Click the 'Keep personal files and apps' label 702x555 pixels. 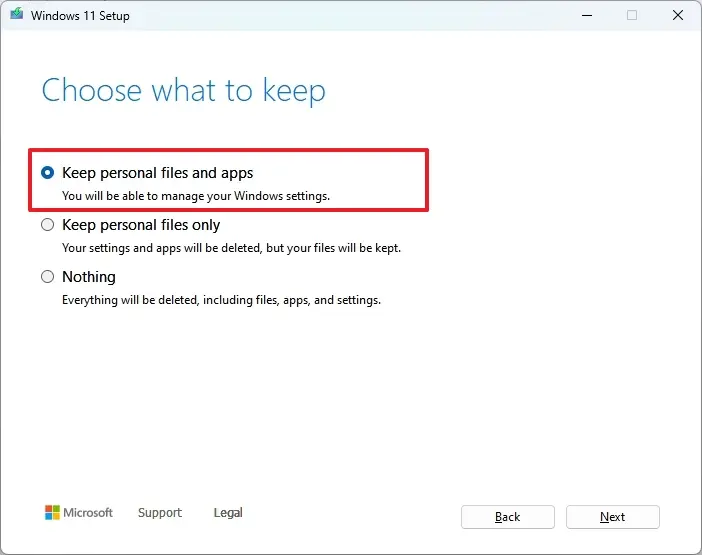coord(158,173)
